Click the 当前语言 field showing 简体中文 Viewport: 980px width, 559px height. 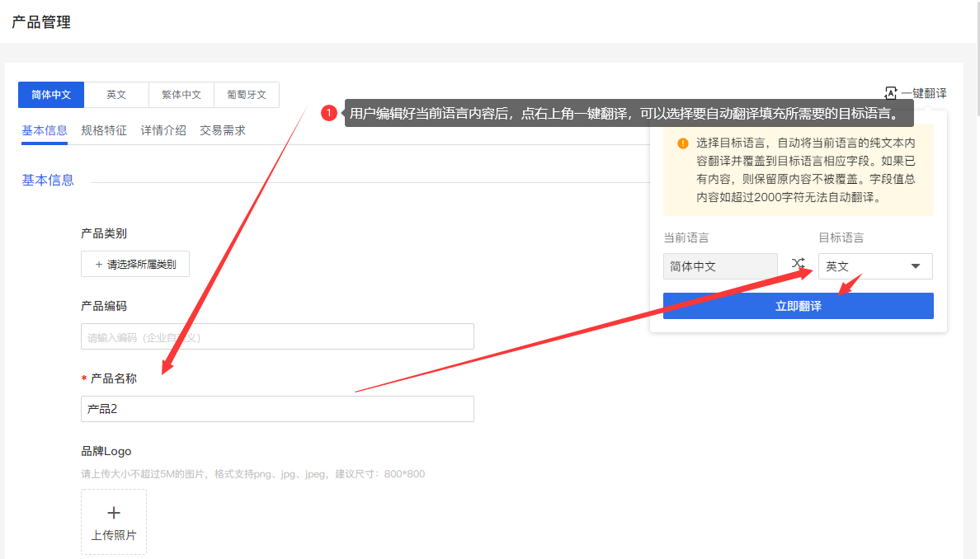click(x=719, y=265)
